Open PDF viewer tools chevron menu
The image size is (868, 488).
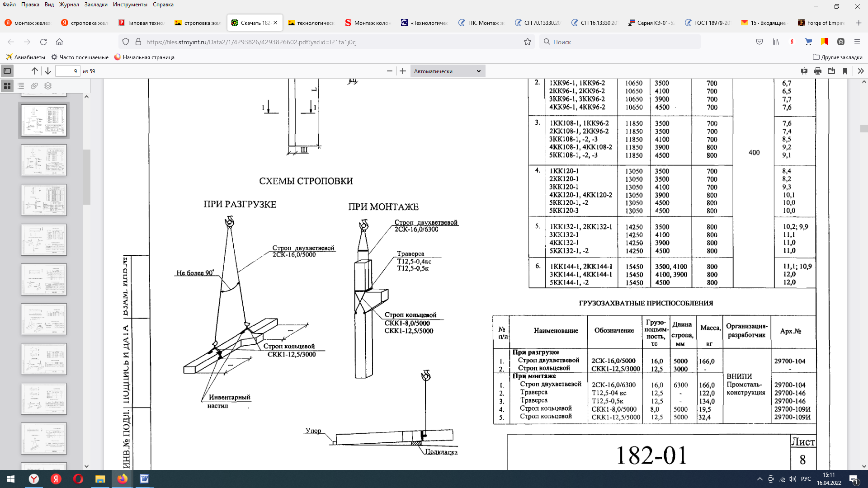[861, 71]
